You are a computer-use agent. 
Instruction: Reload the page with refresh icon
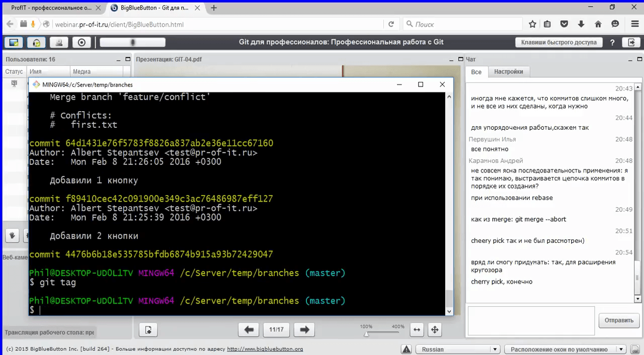click(391, 24)
